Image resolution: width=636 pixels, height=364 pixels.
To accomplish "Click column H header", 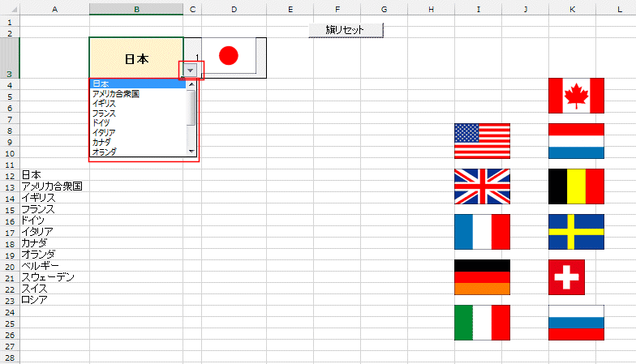I will (x=432, y=10).
